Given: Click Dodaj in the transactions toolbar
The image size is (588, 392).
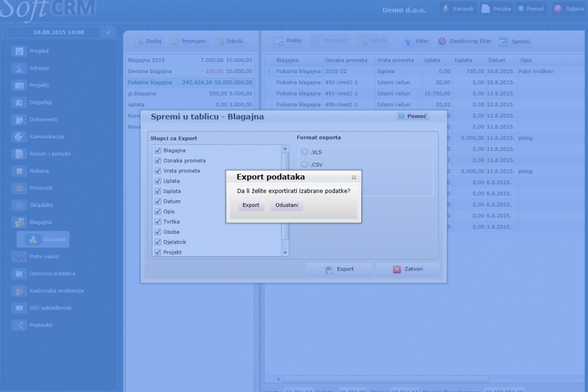Looking at the screenshot, I should tap(288, 41).
